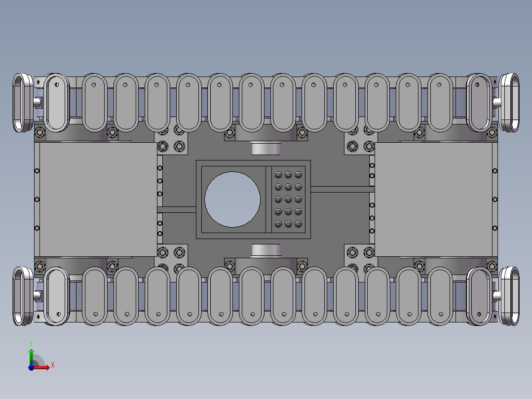Image resolution: width=532 pixels, height=399 pixels.
Task: Pick the bolt grid panel beside the circular hole
Action: (x=288, y=199)
